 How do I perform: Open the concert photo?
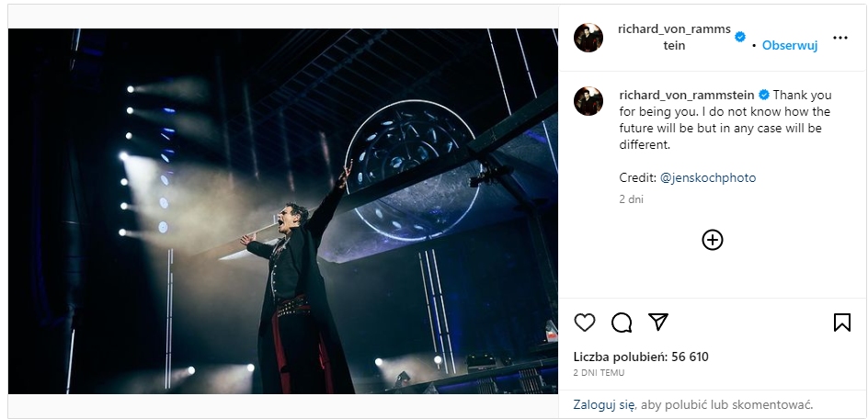283,211
